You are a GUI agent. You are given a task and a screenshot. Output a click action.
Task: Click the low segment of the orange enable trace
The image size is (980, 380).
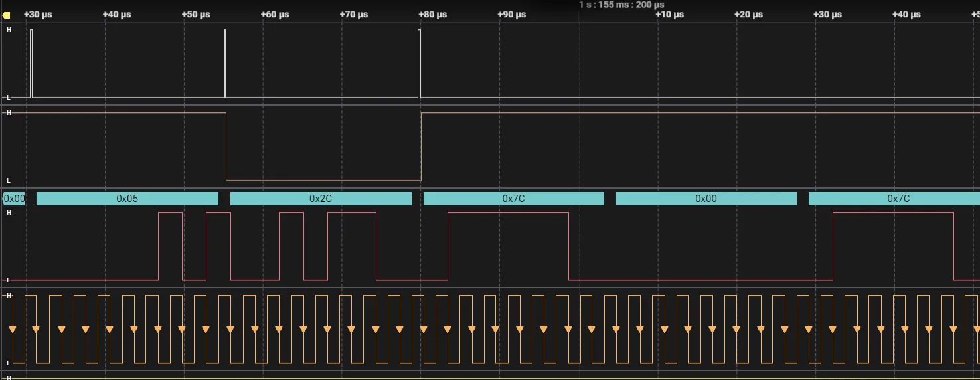(x=323, y=180)
